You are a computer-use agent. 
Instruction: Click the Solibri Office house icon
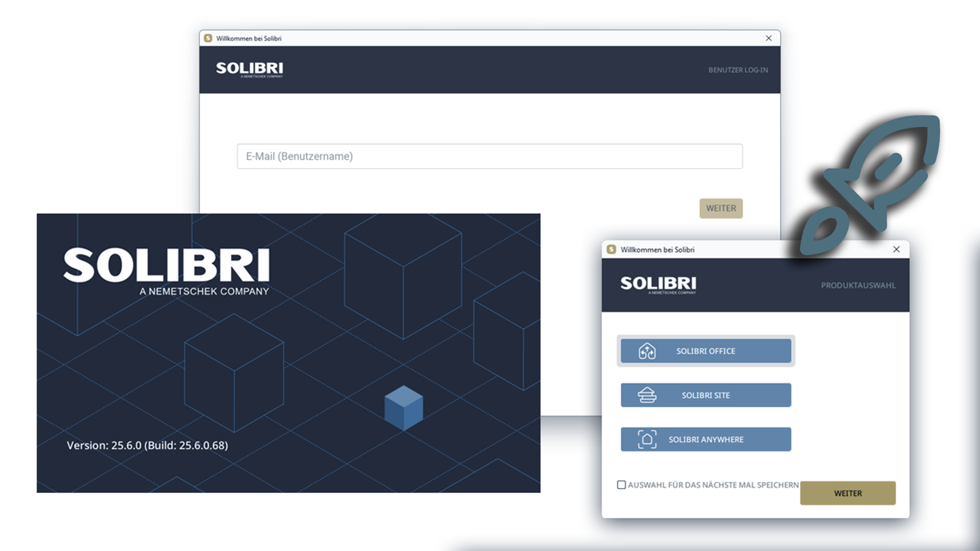point(647,351)
